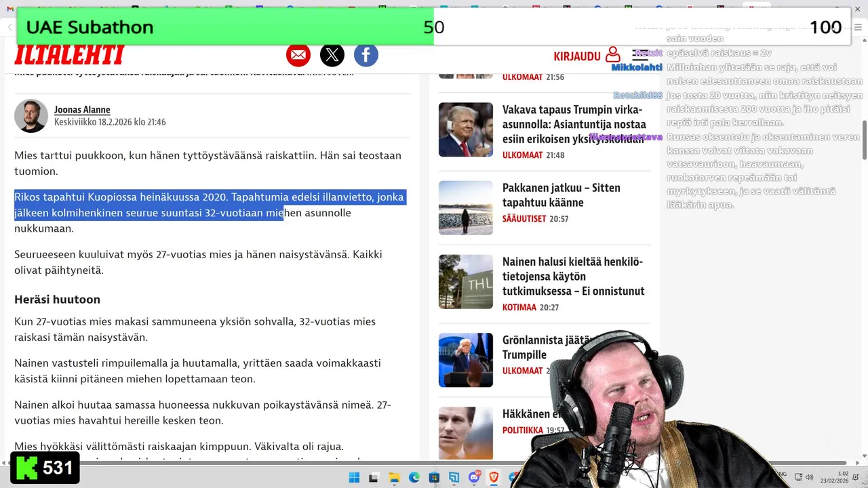Open headline starting 'Grönlannista jäät'
This screenshot has width=868, height=488.
[x=548, y=347]
